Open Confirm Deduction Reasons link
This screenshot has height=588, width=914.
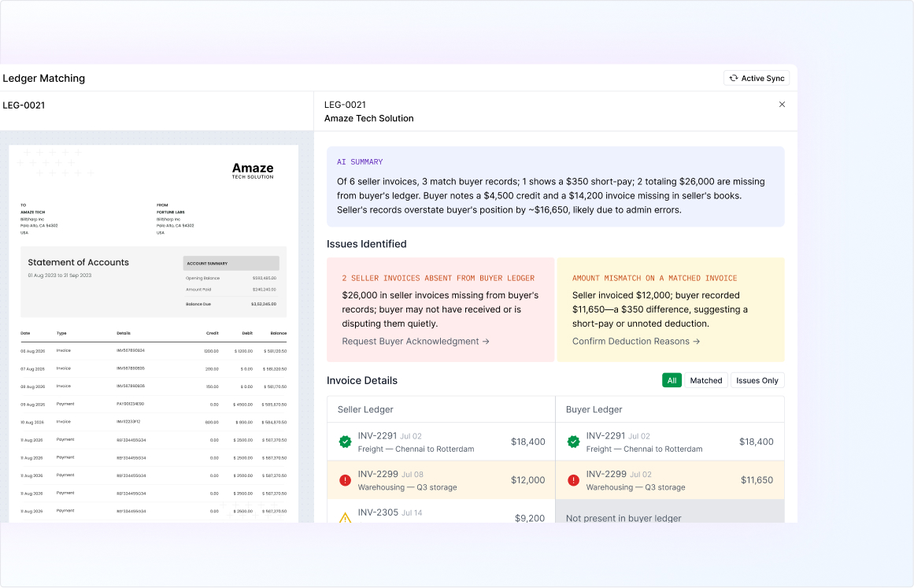point(636,342)
